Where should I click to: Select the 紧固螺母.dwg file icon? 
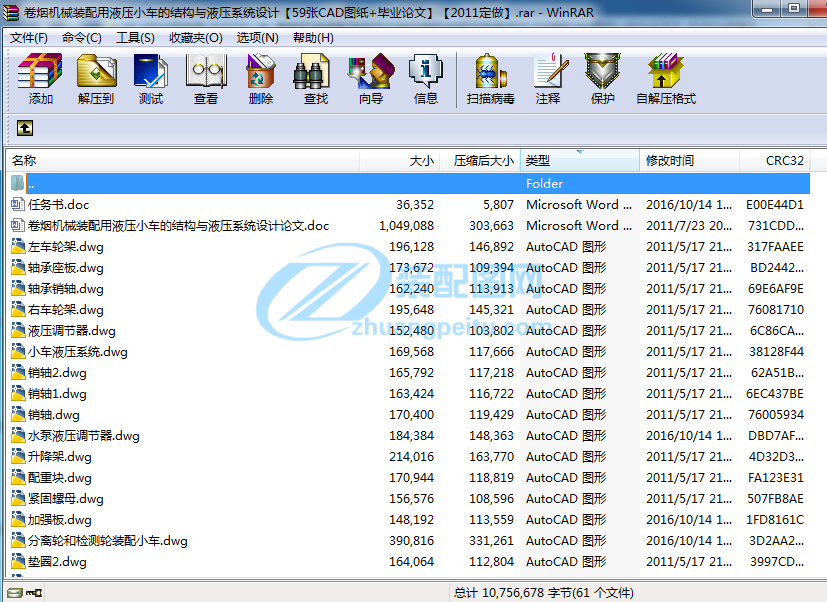pyautogui.click(x=18, y=499)
